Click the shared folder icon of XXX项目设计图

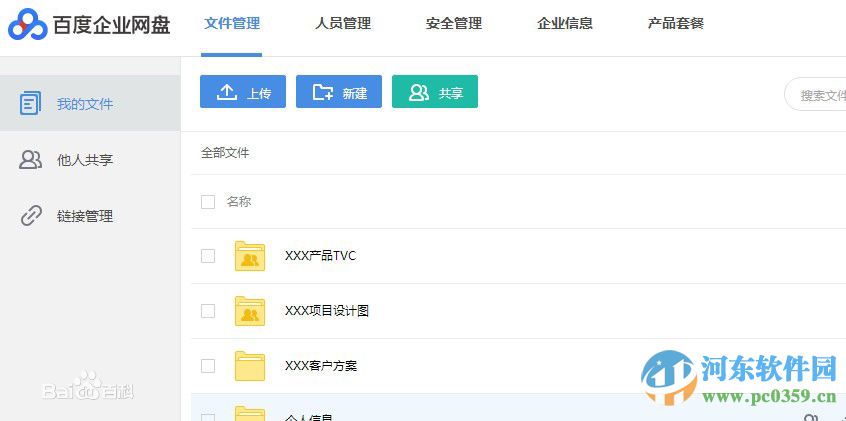[x=250, y=311]
